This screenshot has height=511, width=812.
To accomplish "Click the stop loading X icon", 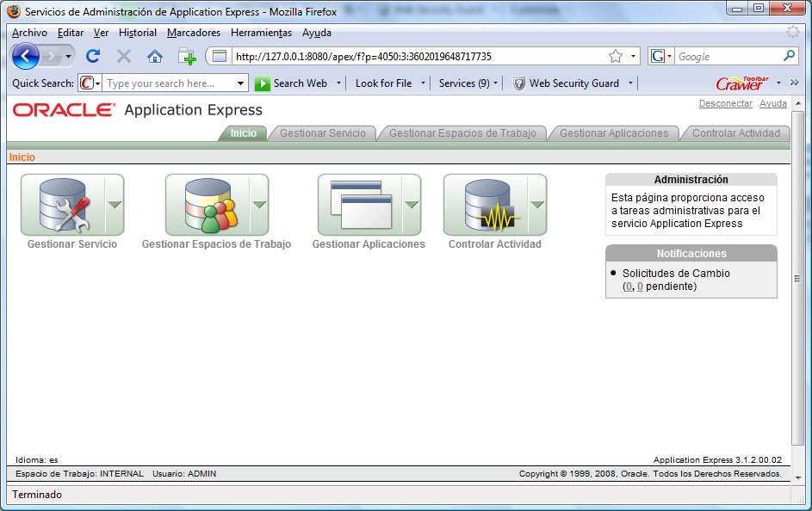I will [124, 56].
